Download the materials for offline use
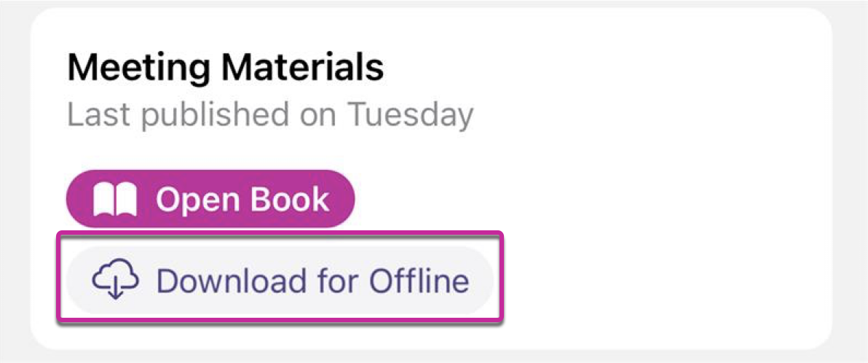The width and height of the screenshot is (868, 363). [x=280, y=280]
